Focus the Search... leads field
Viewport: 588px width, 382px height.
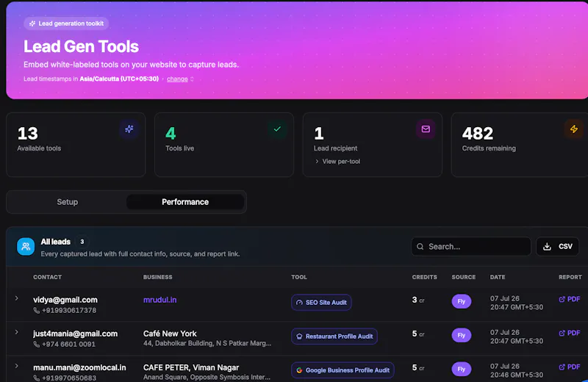point(471,247)
